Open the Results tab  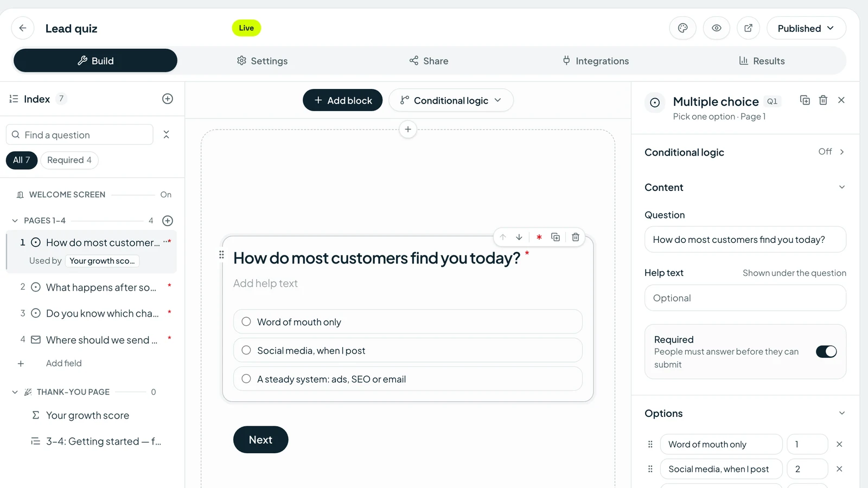coord(762,61)
